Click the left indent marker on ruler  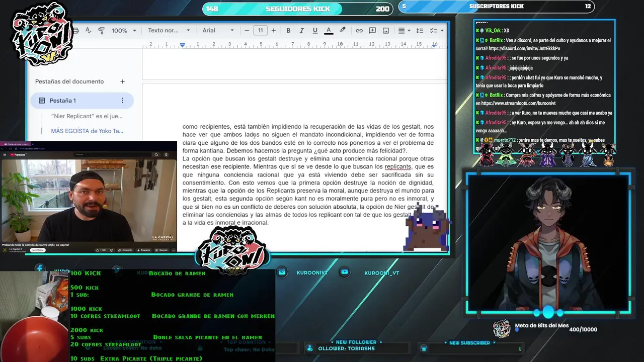[182, 45]
